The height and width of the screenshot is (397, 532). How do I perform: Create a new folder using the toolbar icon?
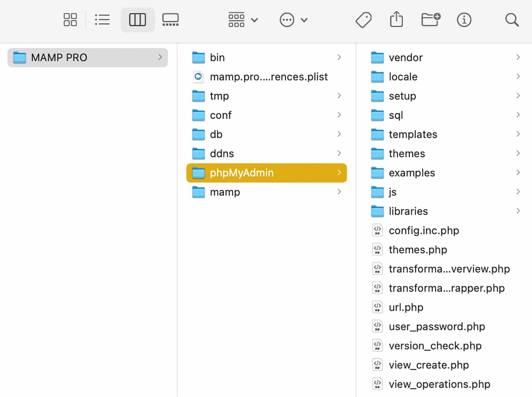pyautogui.click(x=430, y=20)
